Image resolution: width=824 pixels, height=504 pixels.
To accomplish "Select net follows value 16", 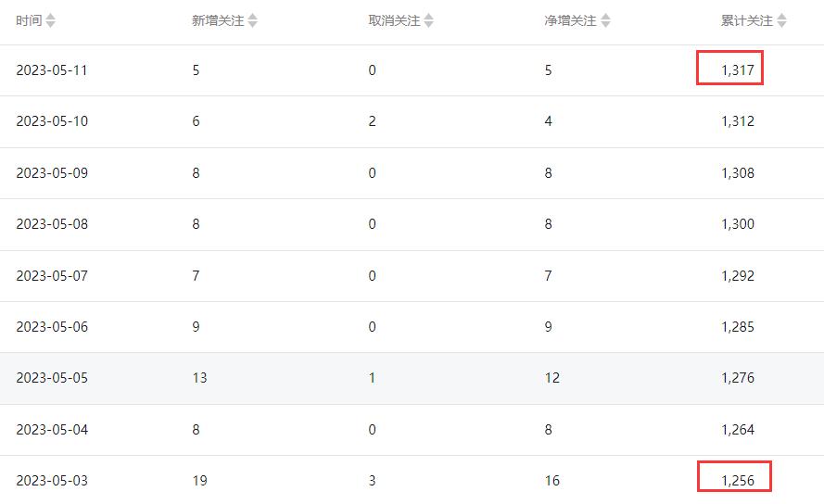I will (552, 481).
